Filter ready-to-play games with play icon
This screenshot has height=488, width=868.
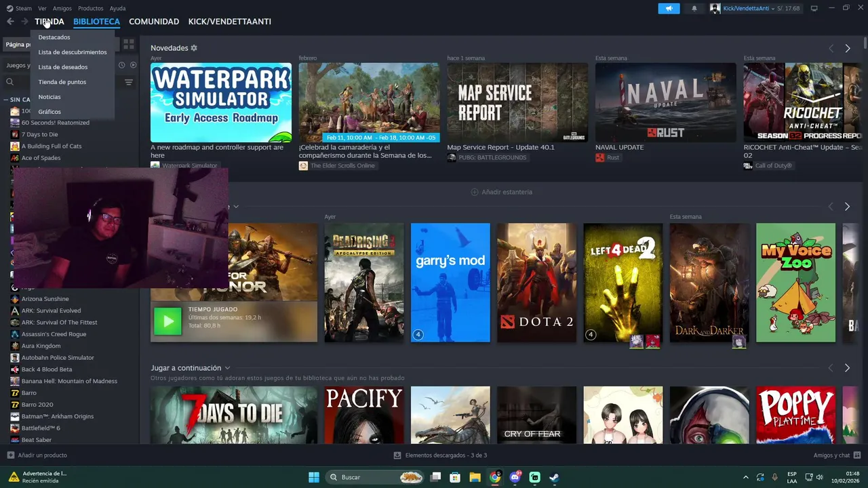point(133,65)
